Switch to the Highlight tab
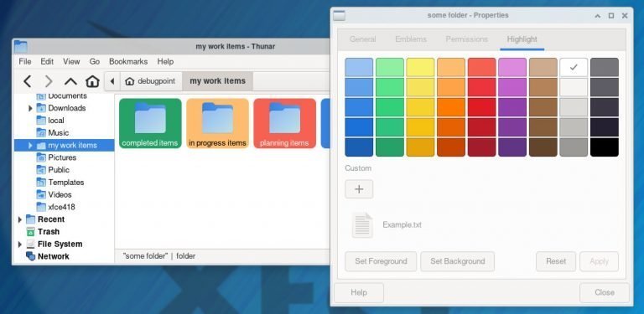The height and width of the screenshot is (314, 644). 522,39
